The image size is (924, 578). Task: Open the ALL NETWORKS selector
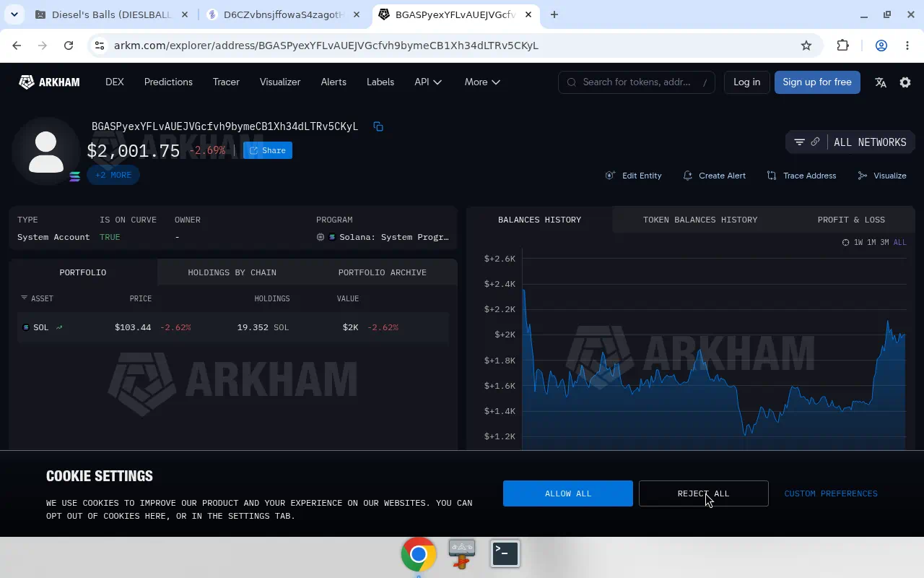pos(870,142)
